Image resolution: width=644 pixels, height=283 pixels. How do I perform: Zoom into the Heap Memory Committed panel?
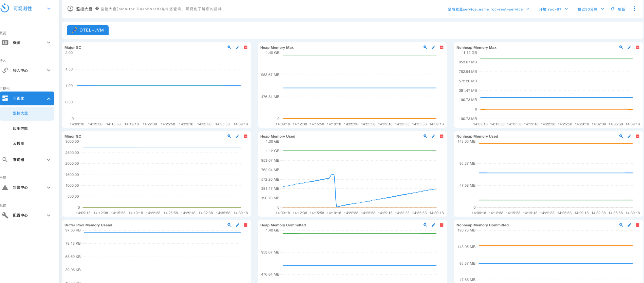(x=425, y=225)
